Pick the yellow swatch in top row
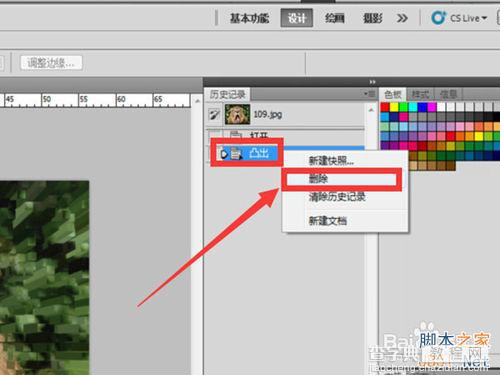Viewport: 500px width, 375px height. [x=394, y=107]
